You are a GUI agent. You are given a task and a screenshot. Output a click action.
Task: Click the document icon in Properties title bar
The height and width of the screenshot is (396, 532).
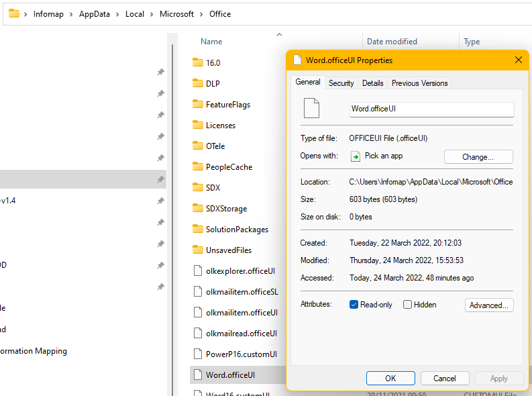coord(297,60)
